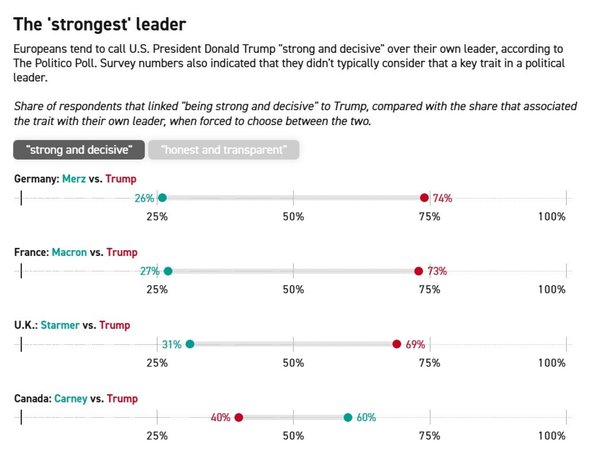Click the 74% label in Germany row
This screenshot has height=474, width=600.
pyautogui.click(x=442, y=198)
